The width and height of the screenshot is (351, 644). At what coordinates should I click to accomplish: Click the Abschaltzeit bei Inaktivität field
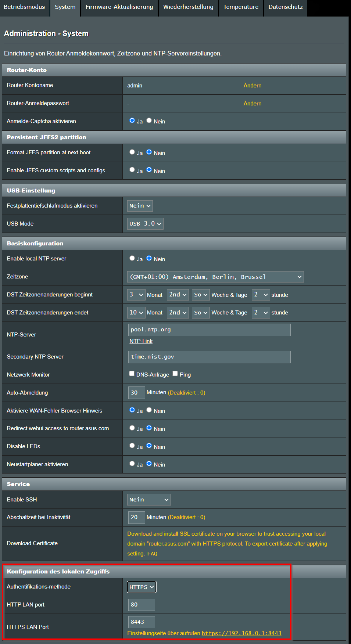click(x=136, y=517)
